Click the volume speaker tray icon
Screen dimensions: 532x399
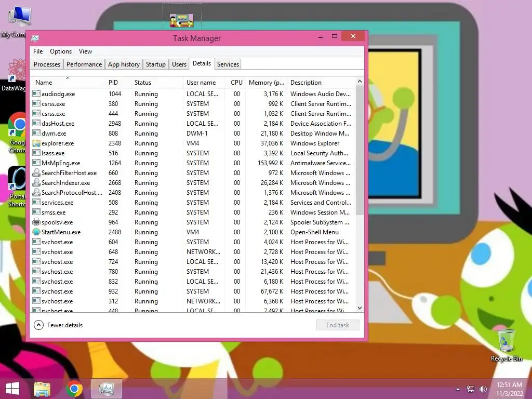[483, 389]
